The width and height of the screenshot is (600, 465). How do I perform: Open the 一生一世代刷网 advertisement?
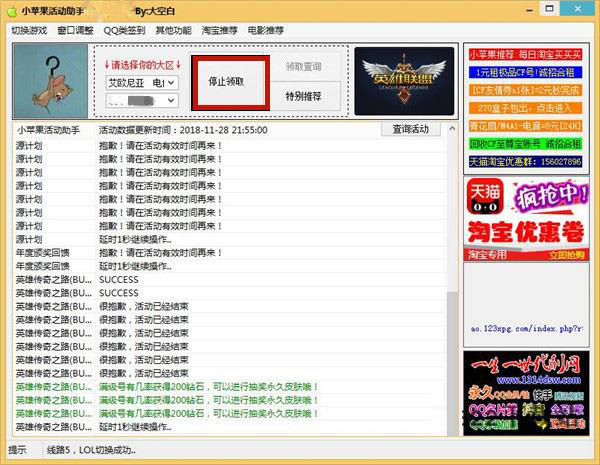point(526,393)
